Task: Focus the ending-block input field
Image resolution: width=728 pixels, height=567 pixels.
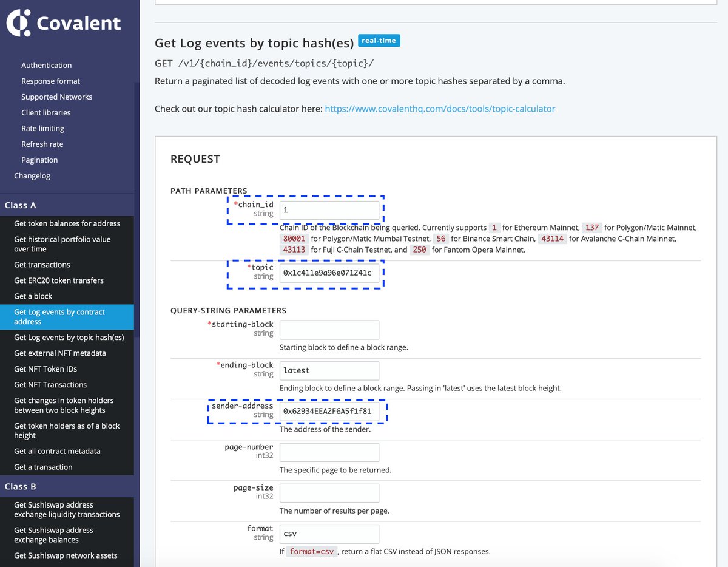Action: tap(329, 371)
